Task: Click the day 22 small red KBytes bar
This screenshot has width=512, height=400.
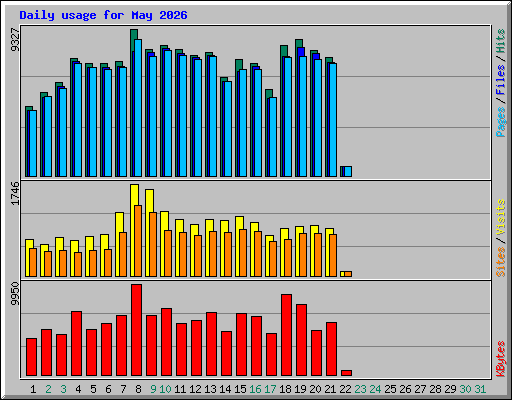Action: pos(347,373)
